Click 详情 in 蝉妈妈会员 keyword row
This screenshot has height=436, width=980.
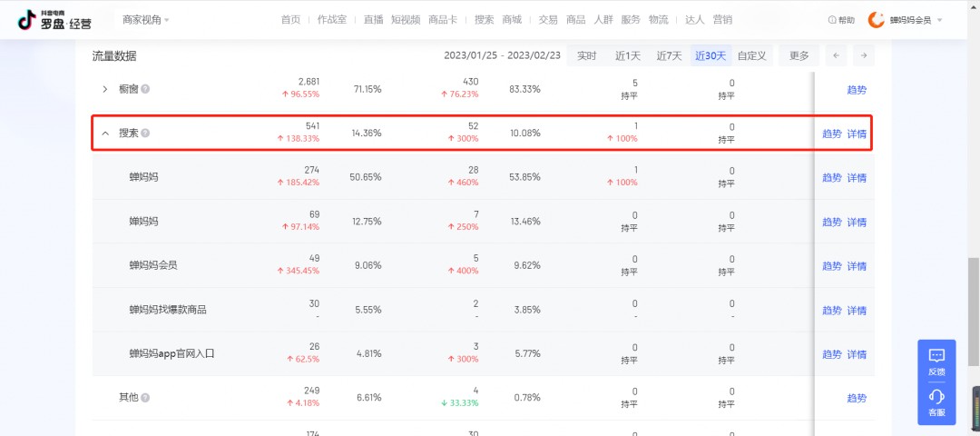(857, 266)
